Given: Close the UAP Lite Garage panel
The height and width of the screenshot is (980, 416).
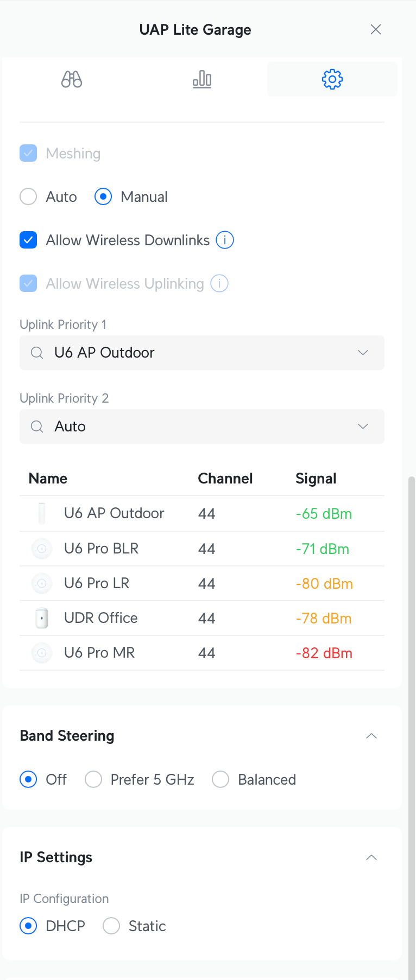Looking at the screenshot, I should pyautogui.click(x=376, y=29).
